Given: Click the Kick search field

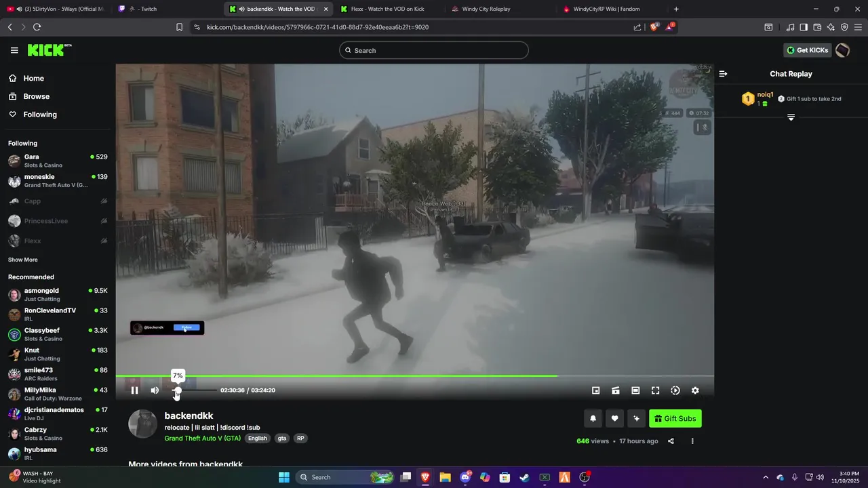Looking at the screenshot, I should 434,50.
